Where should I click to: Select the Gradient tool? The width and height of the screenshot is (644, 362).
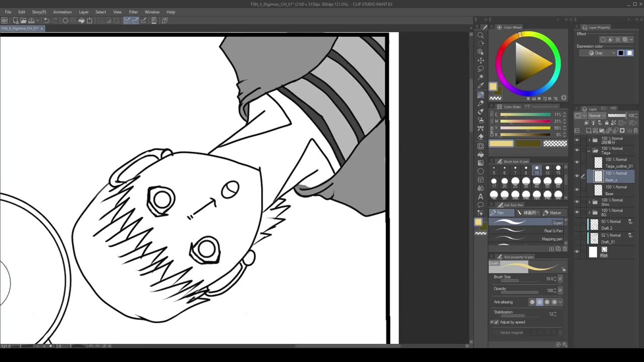pos(480,163)
